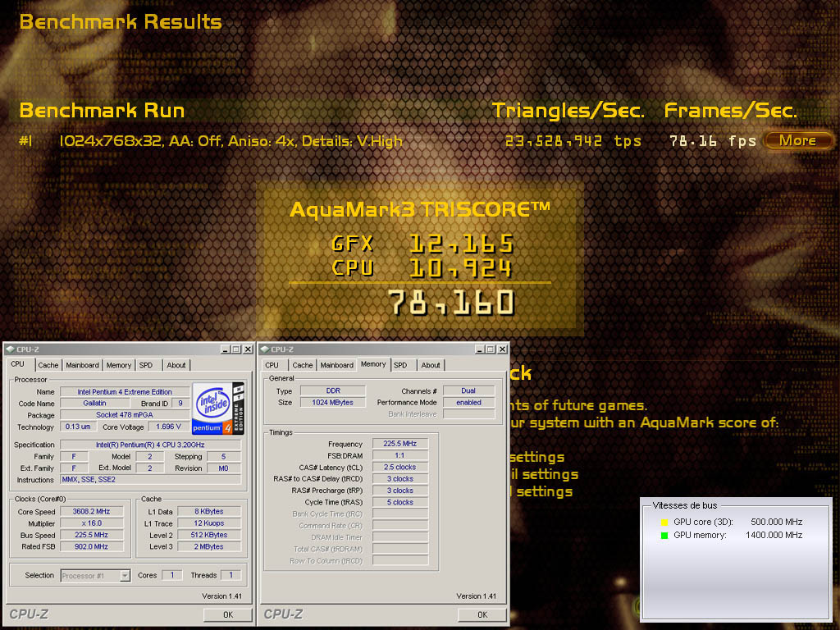Click the memory Size field 1024 MBytes

tap(333, 403)
